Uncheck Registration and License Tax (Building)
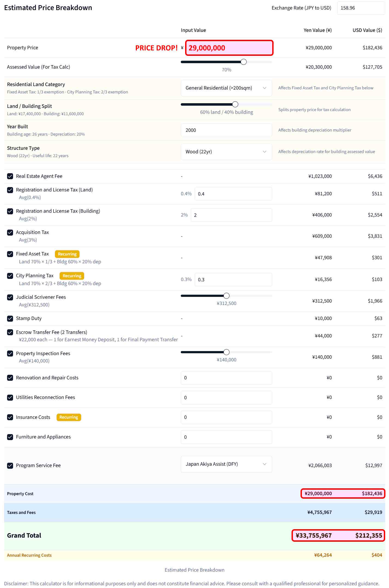 point(10,211)
